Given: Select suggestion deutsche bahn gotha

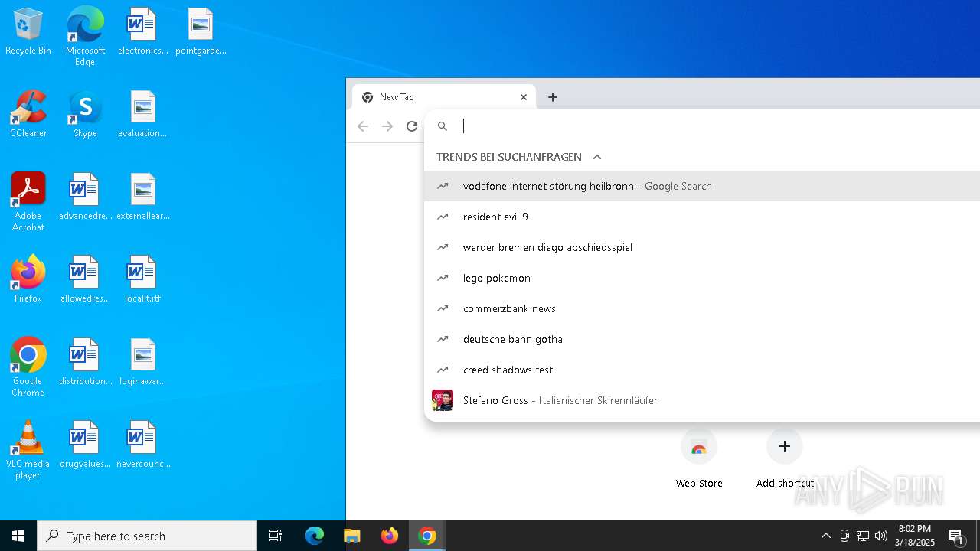Looking at the screenshot, I should pos(702,339).
